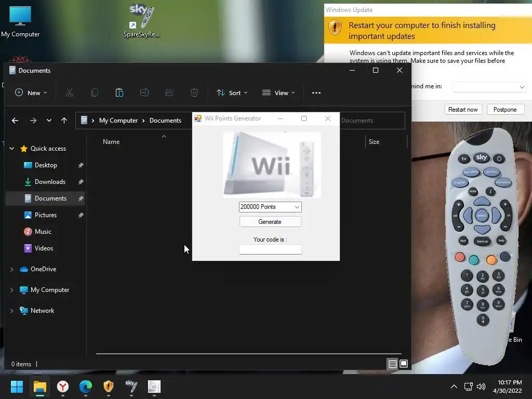Open the 200000 Points combo box
This screenshot has width=532, height=399.
(x=270, y=207)
